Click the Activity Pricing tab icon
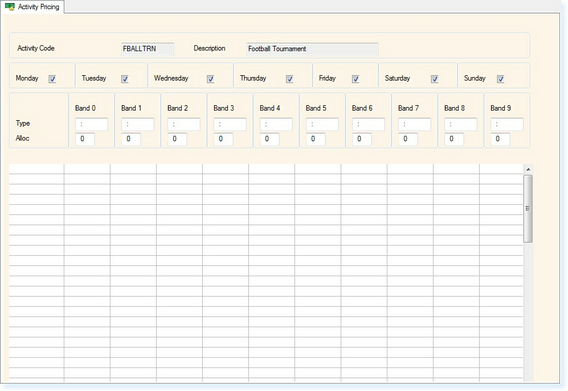The width and height of the screenshot is (568, 391). [10, 7]
